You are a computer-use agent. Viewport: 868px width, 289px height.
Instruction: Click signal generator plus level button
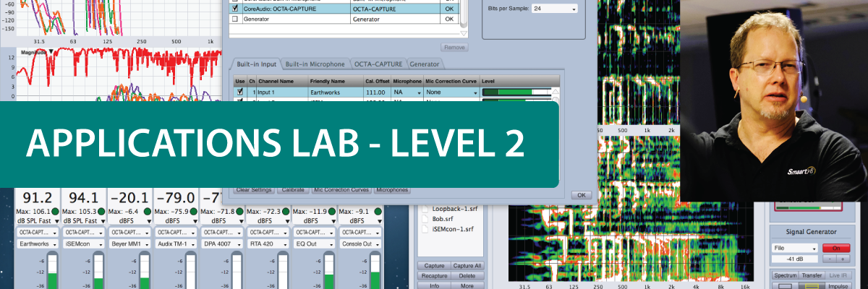[x=843, y=259]
